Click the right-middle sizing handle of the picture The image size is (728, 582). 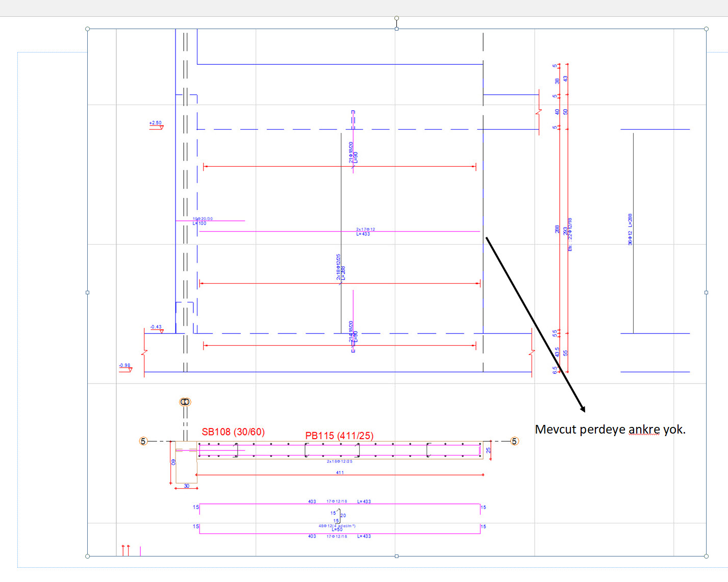[706, 292]
